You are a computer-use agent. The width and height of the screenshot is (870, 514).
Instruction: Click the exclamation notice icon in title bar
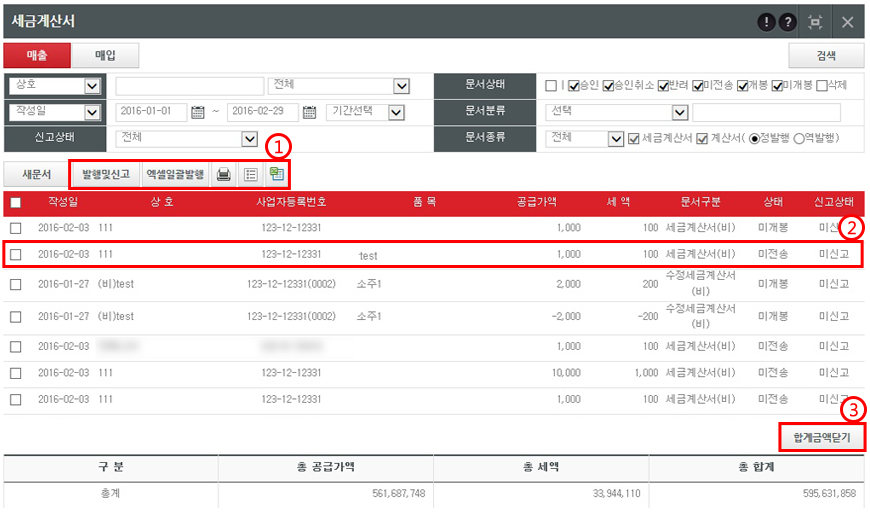(x=766, y=22)
